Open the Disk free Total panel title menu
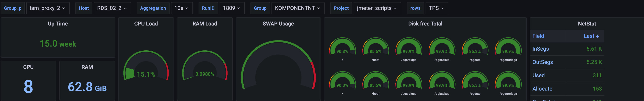 425,24
